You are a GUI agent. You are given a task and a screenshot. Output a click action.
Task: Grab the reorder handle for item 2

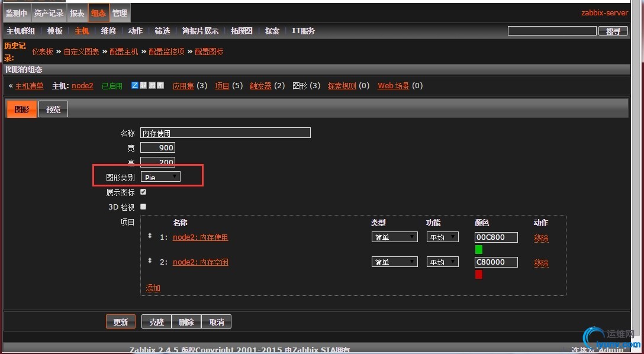click(x=150, y=261)
